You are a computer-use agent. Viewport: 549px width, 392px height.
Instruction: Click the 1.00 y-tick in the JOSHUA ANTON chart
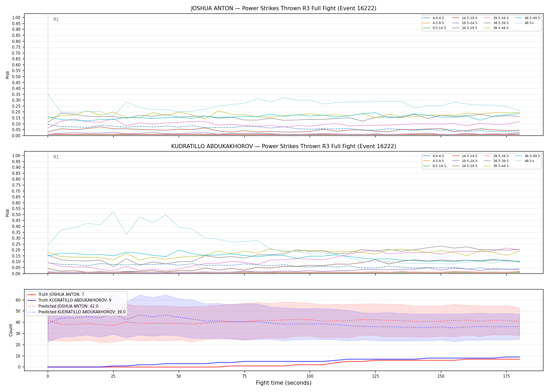[16, 18]
